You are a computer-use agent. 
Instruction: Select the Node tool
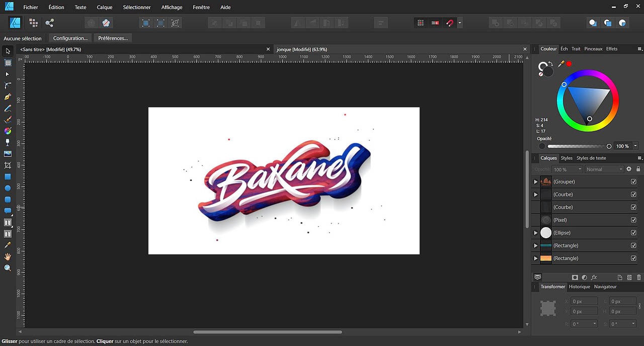[x=8, y=74]
